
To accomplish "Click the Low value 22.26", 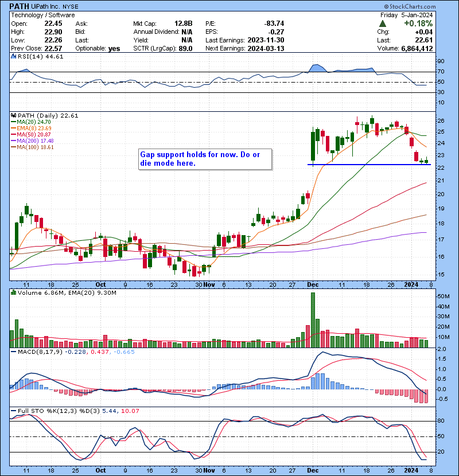I will [53, 40].
